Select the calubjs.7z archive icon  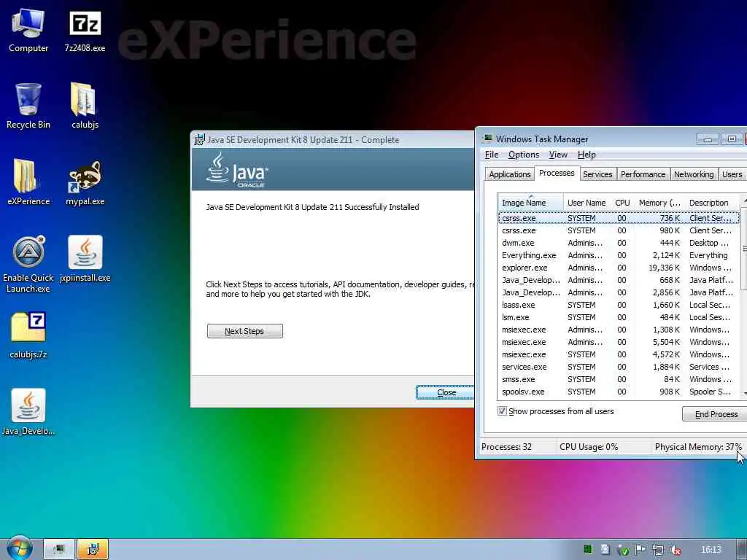(28, 335)
